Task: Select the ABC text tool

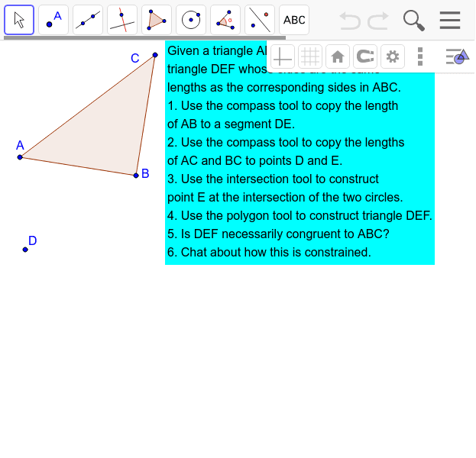Action: [x=294, y=20]
